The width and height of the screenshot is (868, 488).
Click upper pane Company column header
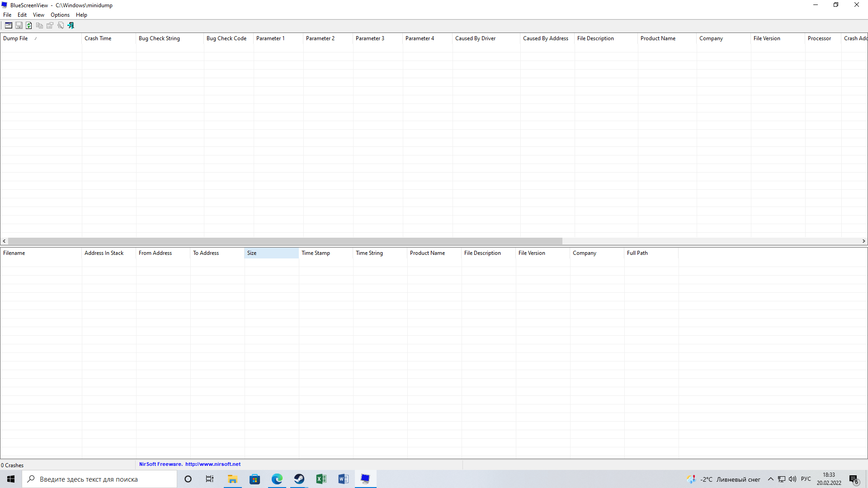tap(723, 38)
